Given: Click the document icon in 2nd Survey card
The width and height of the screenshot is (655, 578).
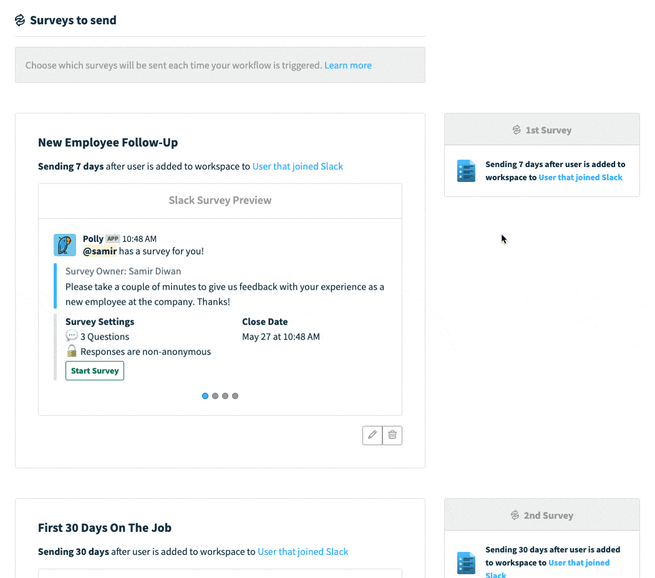Looking at the screenshot, I should (x=466, y=563).
